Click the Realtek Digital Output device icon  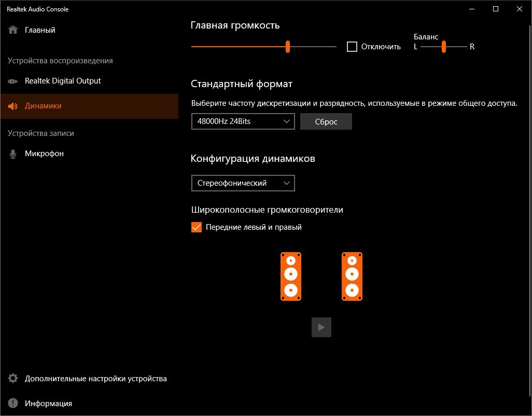[13, 81]
